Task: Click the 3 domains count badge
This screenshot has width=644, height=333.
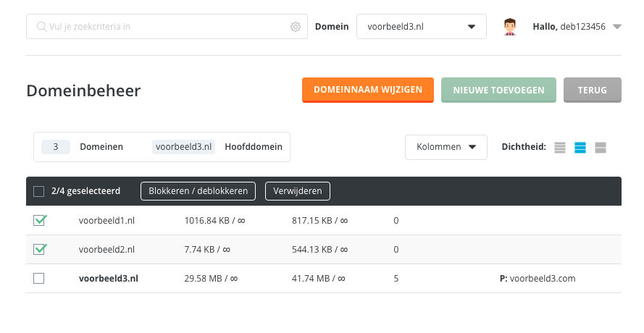Action: pos(56,147)
